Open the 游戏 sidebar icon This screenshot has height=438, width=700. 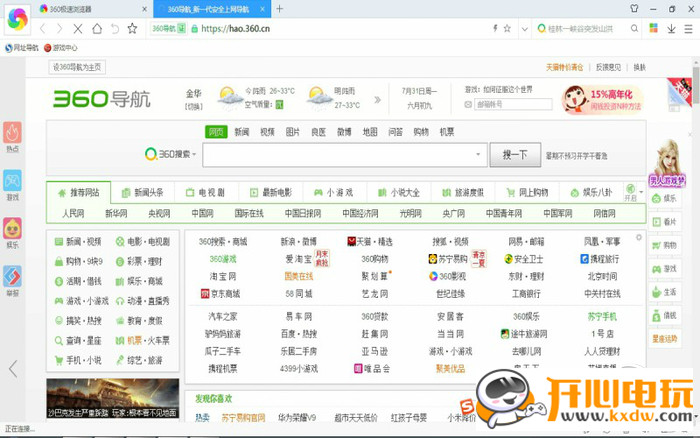point(12,185)
